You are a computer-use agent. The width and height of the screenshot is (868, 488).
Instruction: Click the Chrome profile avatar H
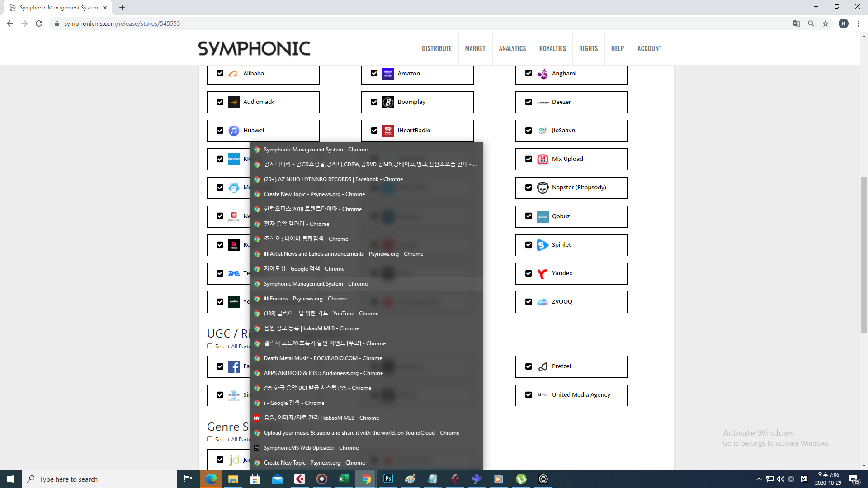[844, 23]
